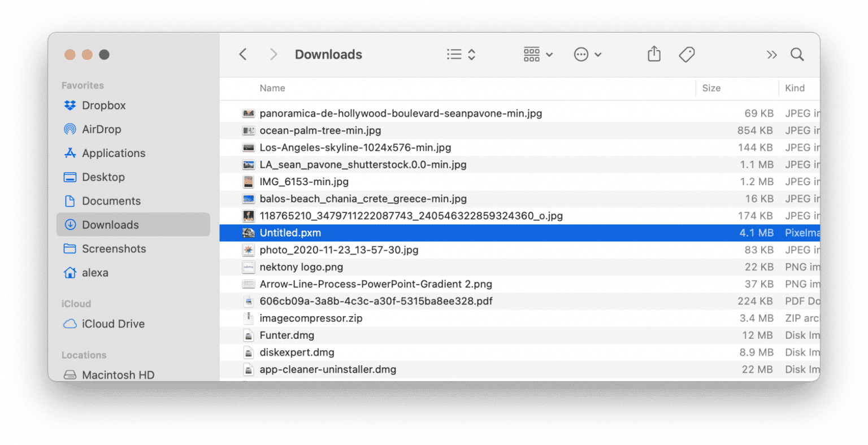Go forward using the forward arrow
Image resolution: width=868 pixels, height=445 pixels.
[273, 54]
